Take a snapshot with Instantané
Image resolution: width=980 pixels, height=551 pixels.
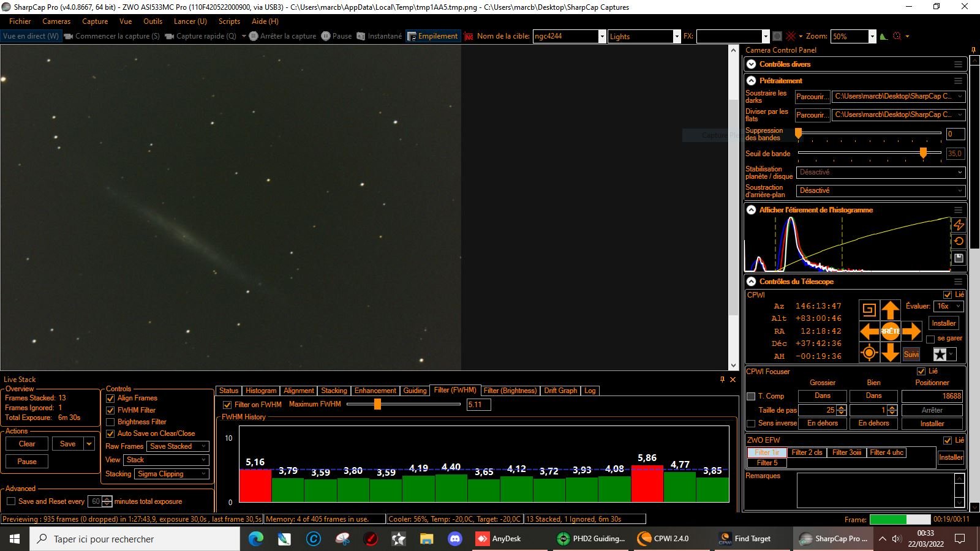pos(379,36)
